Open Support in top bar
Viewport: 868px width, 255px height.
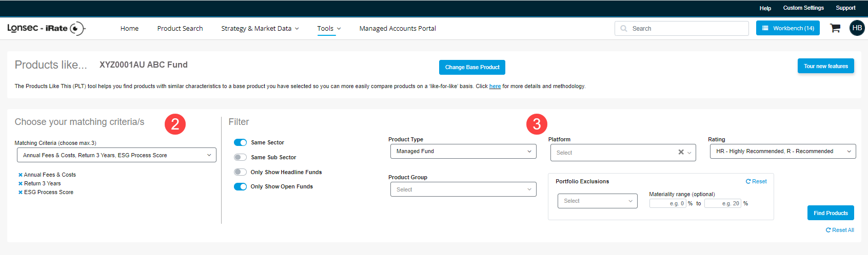(x=845, y=8)
